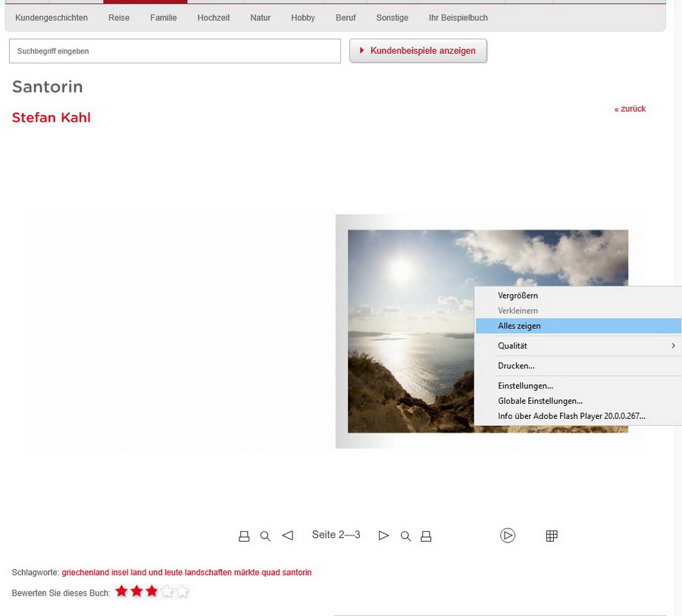
Task: Open the page overview grid icon
Action: click(552, 536)
